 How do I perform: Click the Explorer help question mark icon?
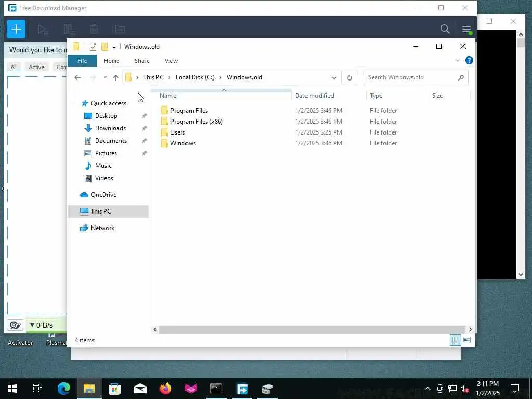click(x=469, y=60)
